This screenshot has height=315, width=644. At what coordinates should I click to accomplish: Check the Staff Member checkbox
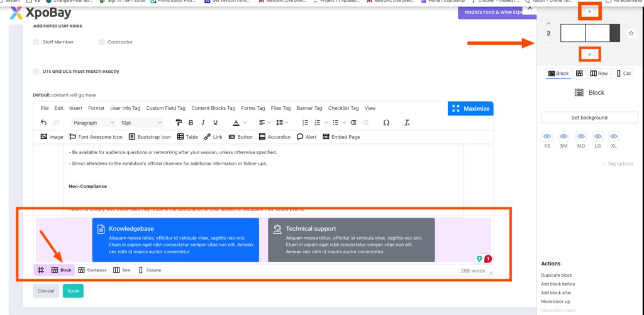[36, 42]
